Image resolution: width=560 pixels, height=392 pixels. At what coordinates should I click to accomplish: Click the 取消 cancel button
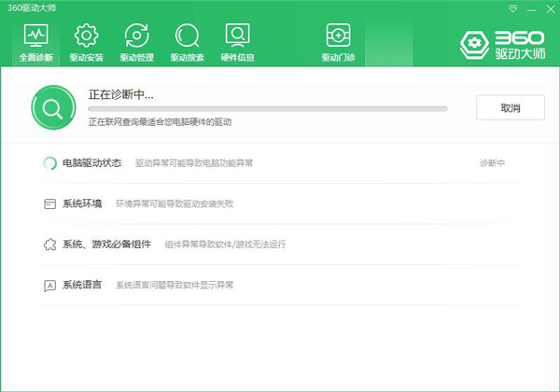(x=511, y=107)
